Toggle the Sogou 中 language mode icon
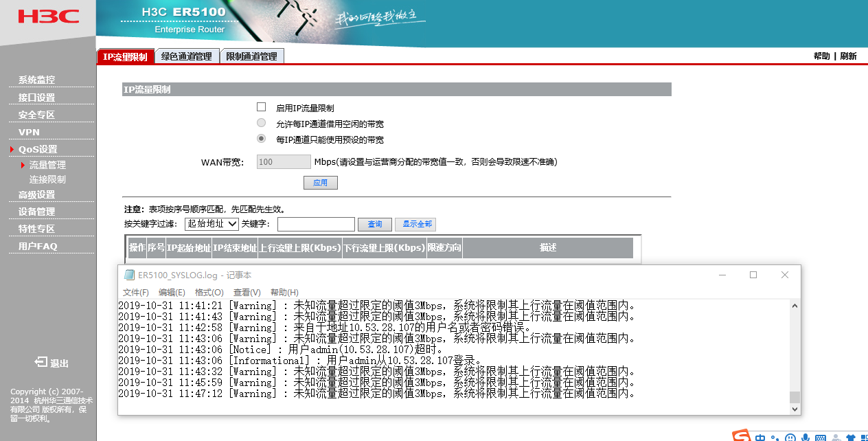The width and height of the screenshot is (868, 441). (x=761, y=438)
